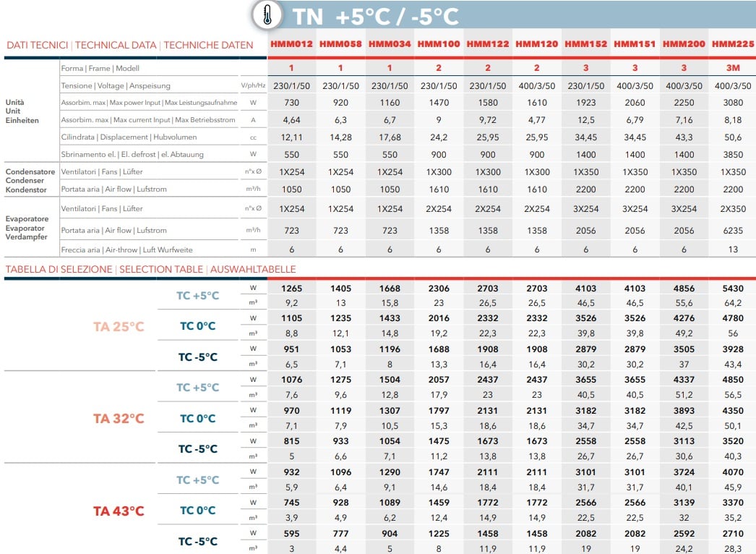756x554 pixels.
Task: Click the 28,3 m³ volume value
Action: [733, 549]
